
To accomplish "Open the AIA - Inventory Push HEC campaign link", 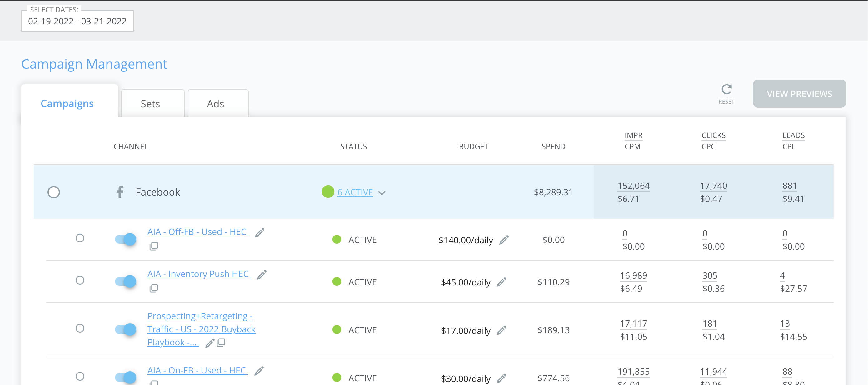I will coord(198,274).
